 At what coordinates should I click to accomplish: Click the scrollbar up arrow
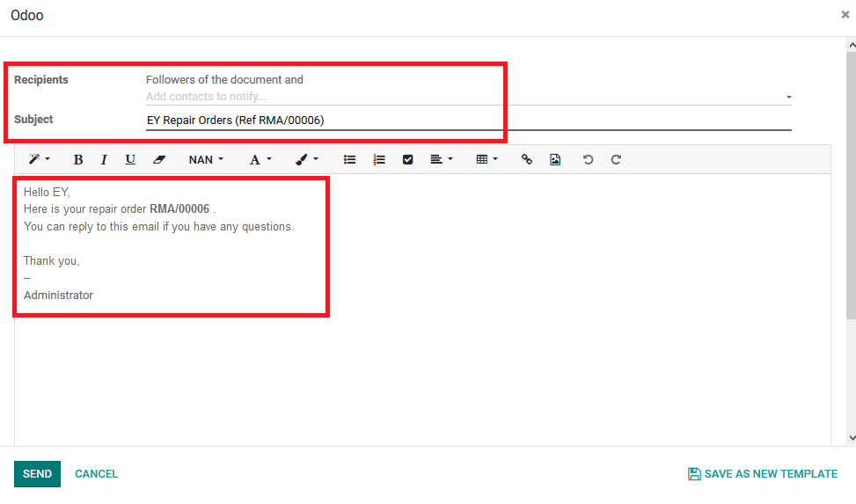click(852, 46)
